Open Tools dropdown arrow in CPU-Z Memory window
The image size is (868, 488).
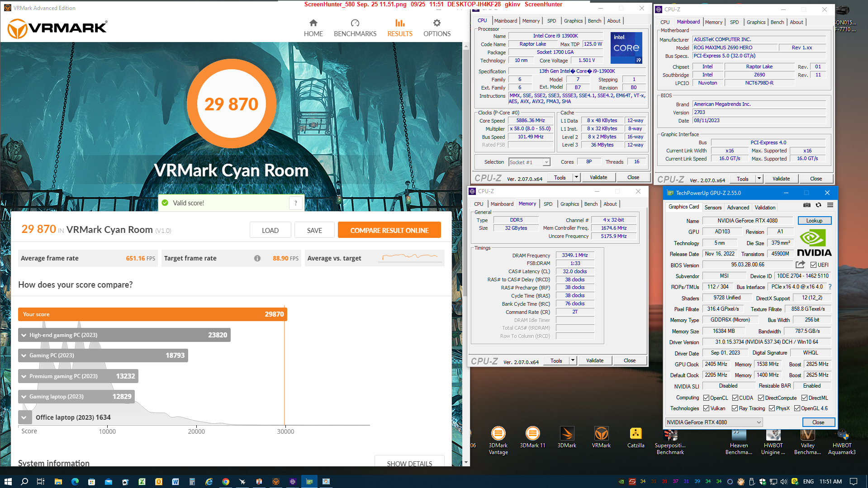(573, 360)
